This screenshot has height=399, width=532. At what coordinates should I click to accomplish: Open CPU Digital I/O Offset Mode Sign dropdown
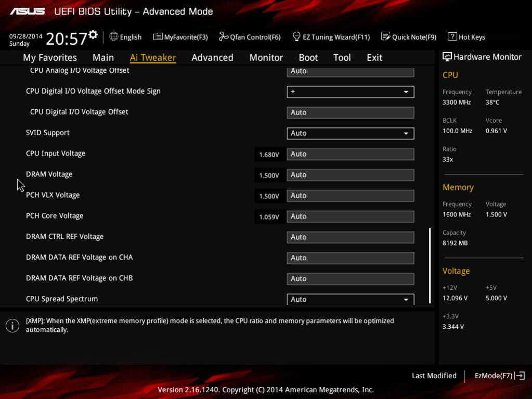(x=351, y=92)
